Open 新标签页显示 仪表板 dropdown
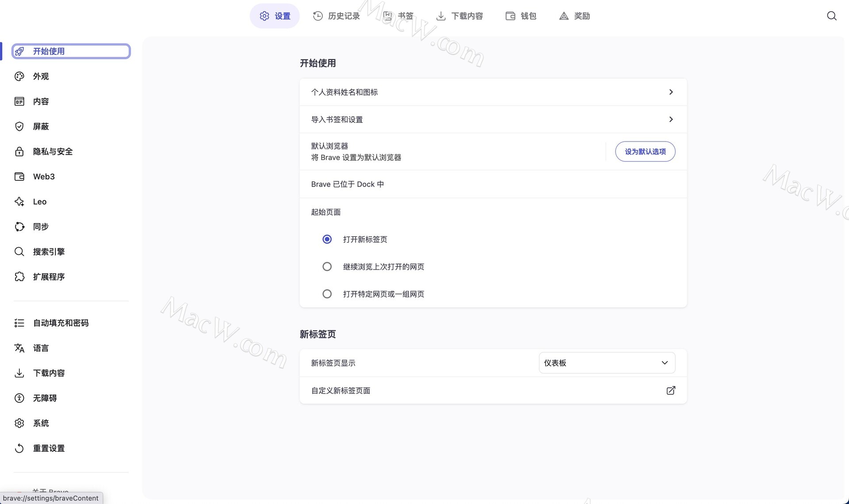This screenshot has width=849, height=504. (606, 363)
